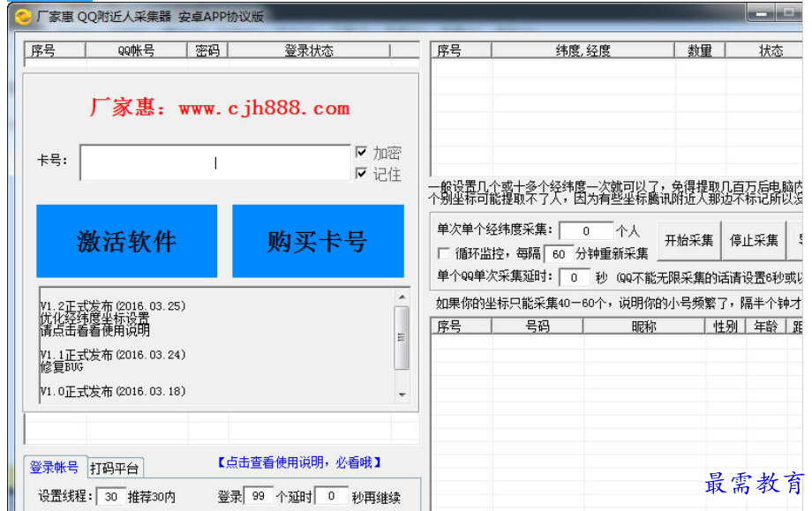Viewport: 812px width, 511px height.
Task: Click the V1.0正式发布 changelog line
Action: (113, 391)
